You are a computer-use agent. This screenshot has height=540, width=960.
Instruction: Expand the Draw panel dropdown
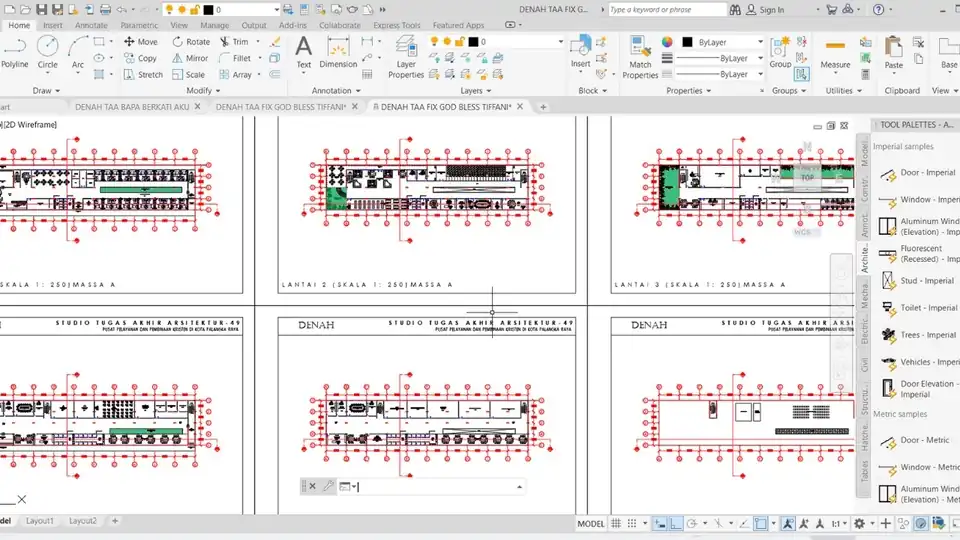[46, 91]
